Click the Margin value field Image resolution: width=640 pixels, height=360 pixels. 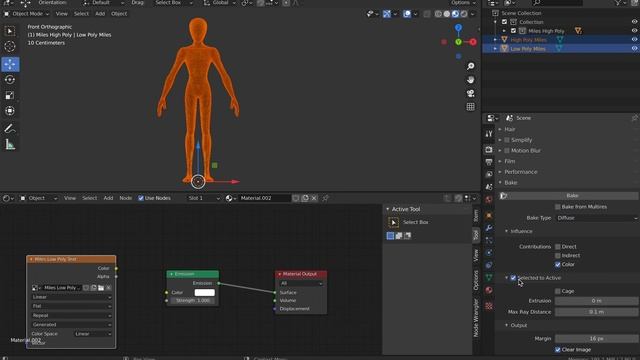click(x=596, y=339)
